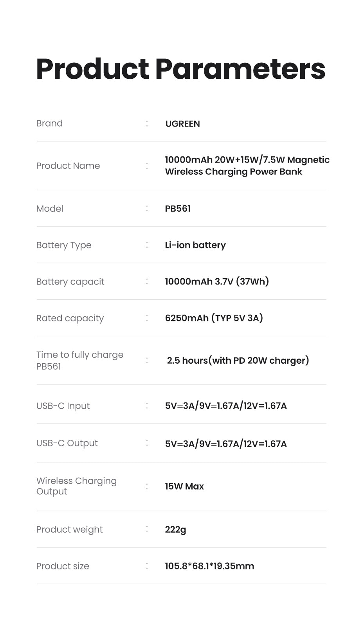The width and height of the screenshot is (364, 618).
Task: Click the PB561 model value
Action: [178, 208]
